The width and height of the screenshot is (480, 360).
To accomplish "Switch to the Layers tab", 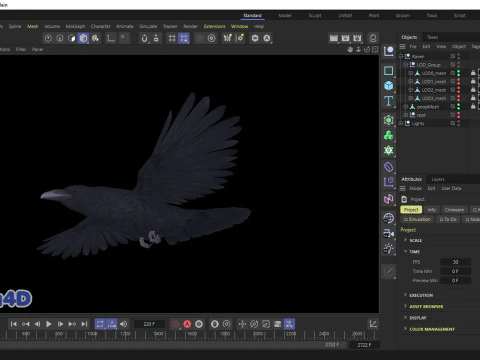I will click(438, 179).
